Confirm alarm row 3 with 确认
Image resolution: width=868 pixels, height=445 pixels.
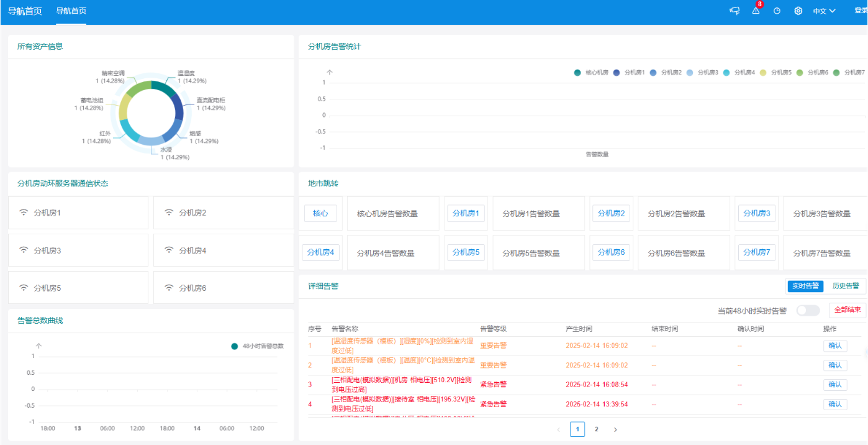click(835, 385)
